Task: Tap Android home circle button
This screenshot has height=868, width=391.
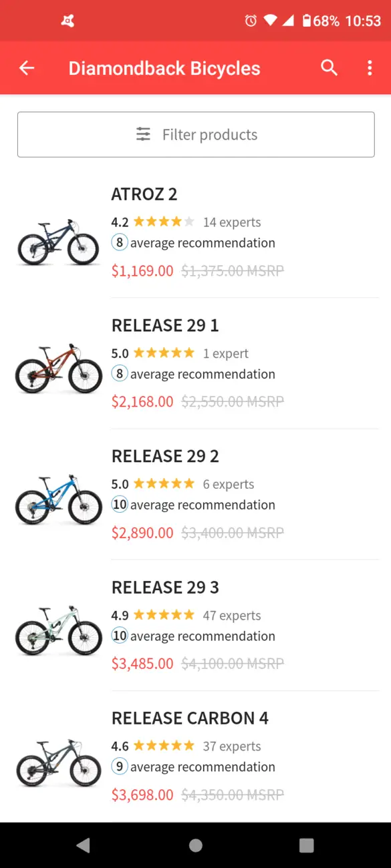Action: pos(195,845)
